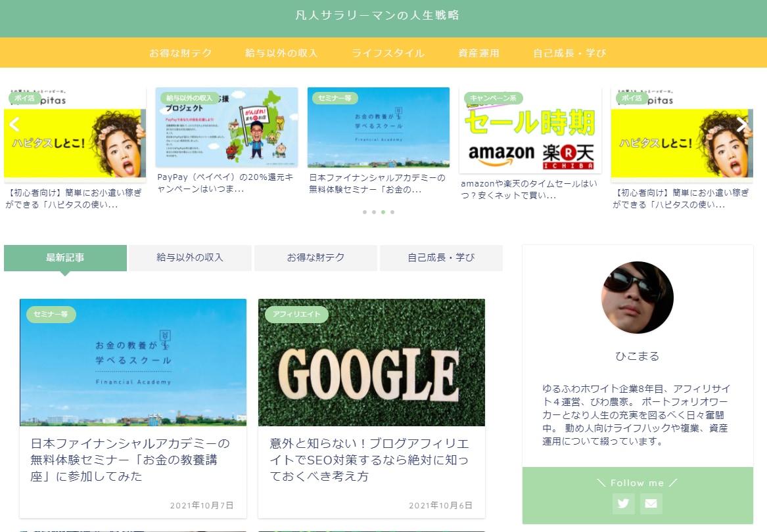Open 自己成長・学び menu in yellow navigation bar
The height and width of the screenshot is (532, 767).
click(x=569, y=53)
